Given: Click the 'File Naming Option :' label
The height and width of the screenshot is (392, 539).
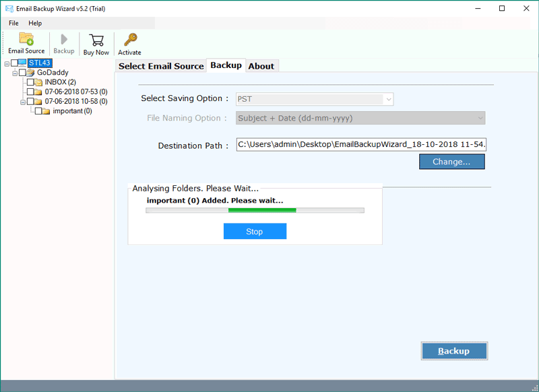Looking at the screenshot, I should point(187,118).
